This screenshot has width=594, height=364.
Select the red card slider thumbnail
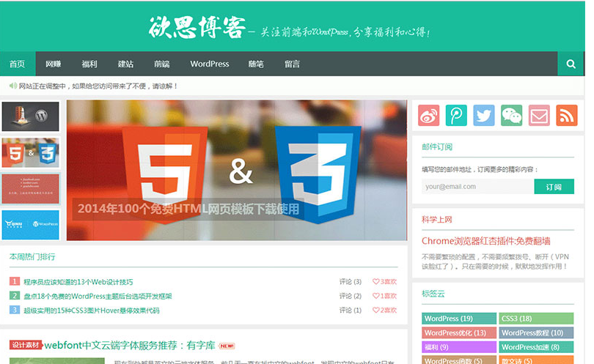(x=30, y=188)
